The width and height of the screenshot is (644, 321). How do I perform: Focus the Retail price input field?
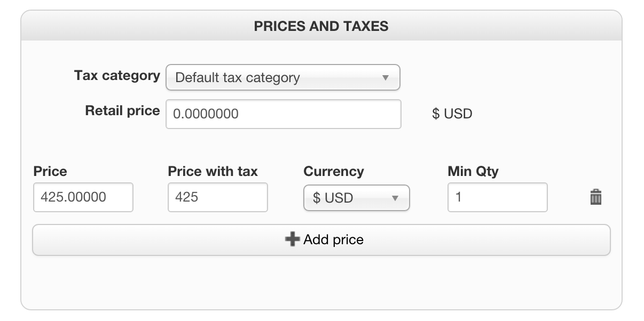click(283, 114)
